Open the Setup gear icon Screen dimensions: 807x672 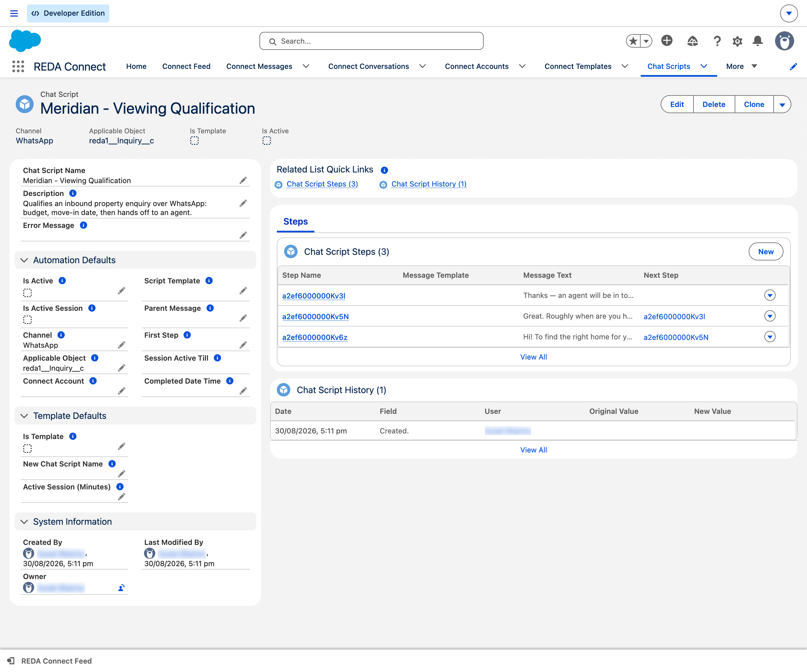point(737,41)
